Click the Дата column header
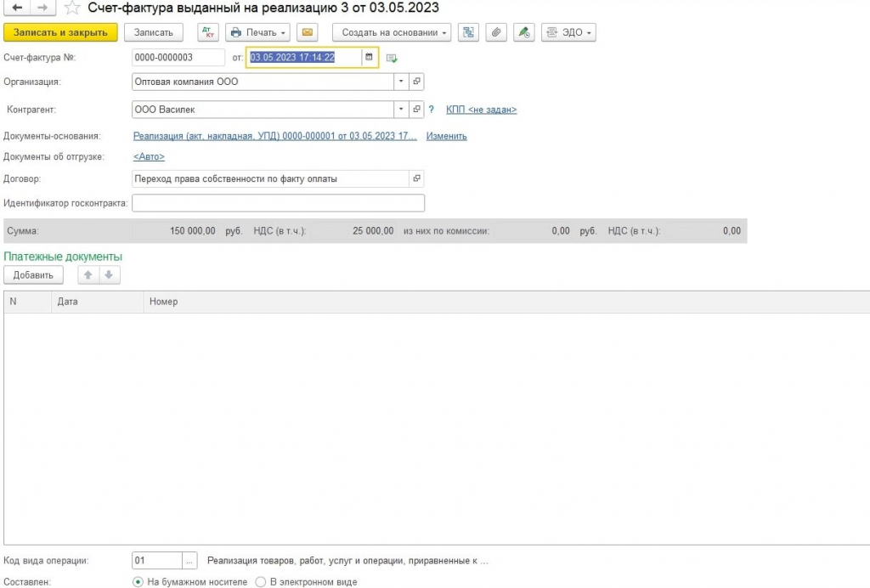Image resolution: width=870 pixels, height=588 pixels. click(x=98, y=302)
